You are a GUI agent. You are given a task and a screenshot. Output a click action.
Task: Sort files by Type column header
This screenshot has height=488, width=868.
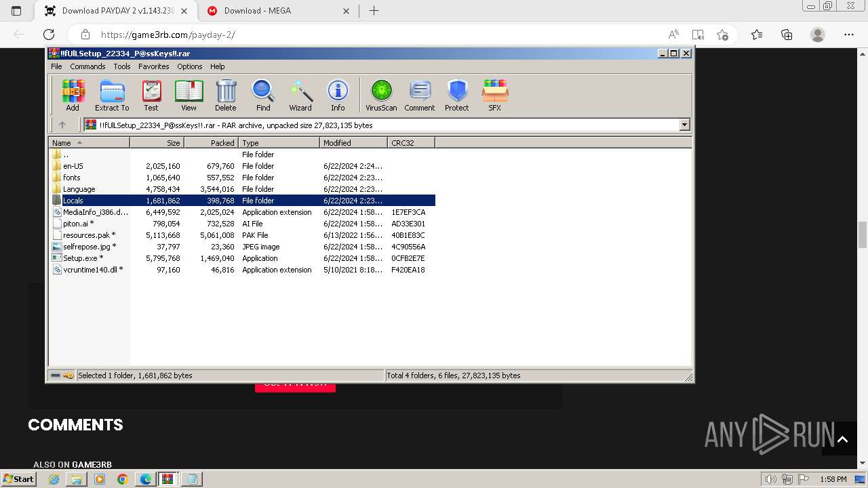click(279, 143)
